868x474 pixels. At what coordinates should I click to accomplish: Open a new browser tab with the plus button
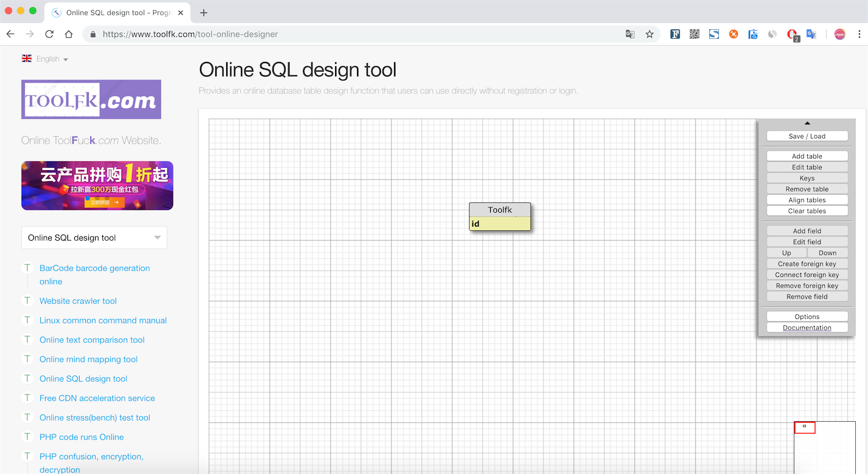point(203,12)
